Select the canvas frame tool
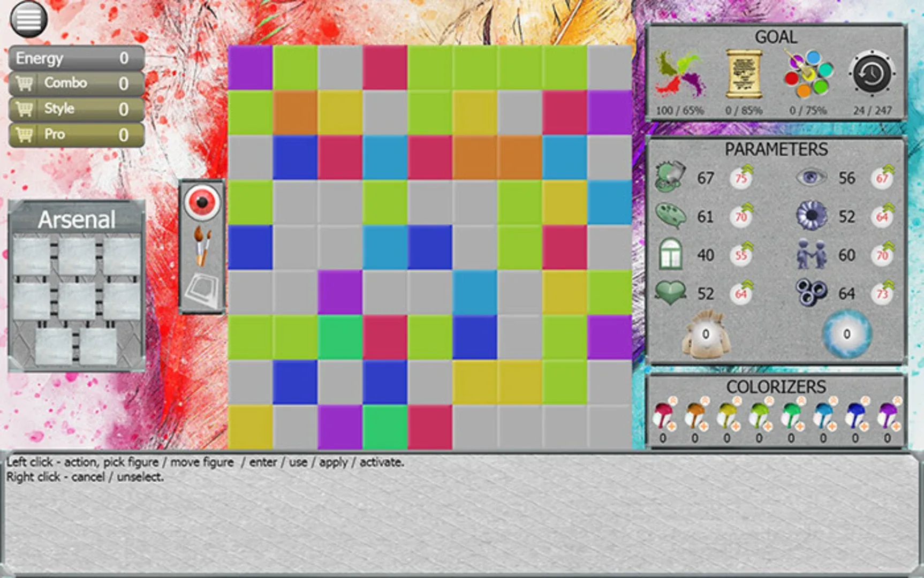The image size is (924, 578). tap(202, 290)
